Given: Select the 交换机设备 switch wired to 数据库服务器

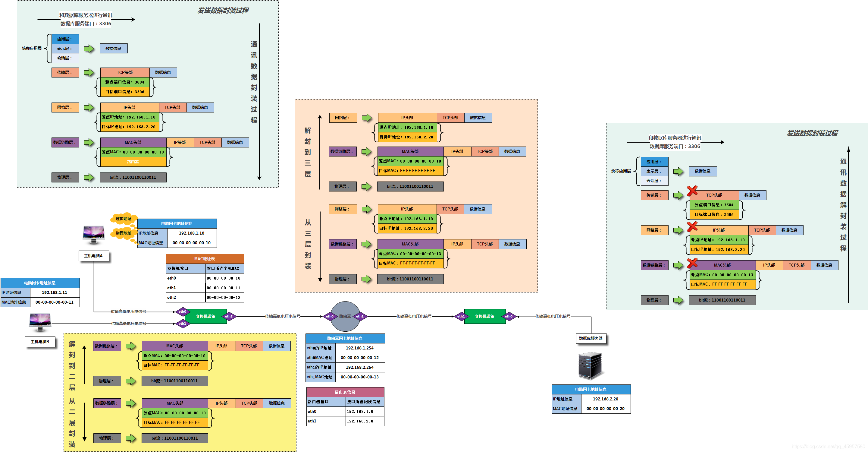Looking at the screenshot, I should click(x=484, y=316).
